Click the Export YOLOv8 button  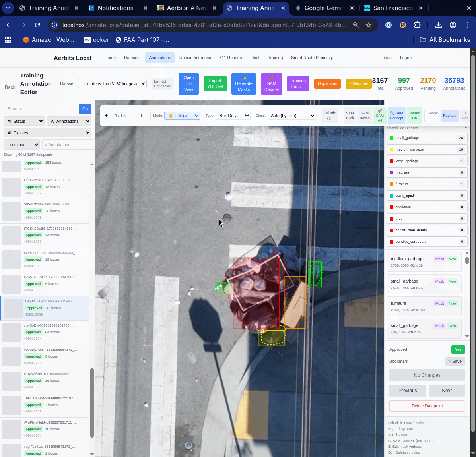(x=215, y=84)
